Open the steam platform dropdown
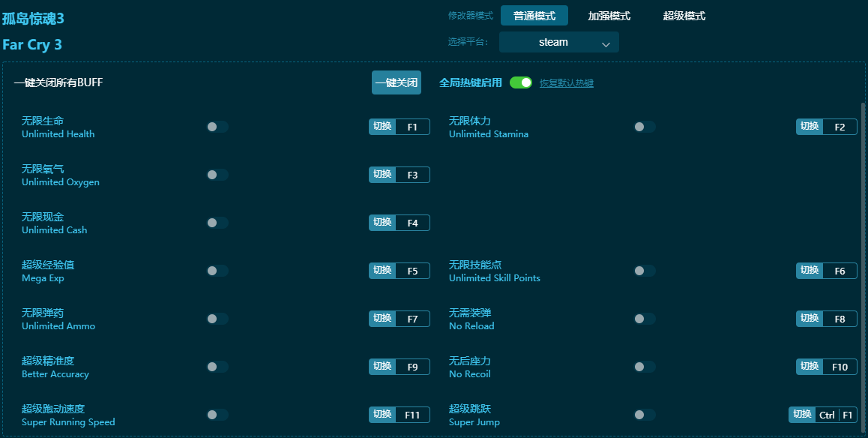Viewport: 868px width, 438px height. pos(558,43)
